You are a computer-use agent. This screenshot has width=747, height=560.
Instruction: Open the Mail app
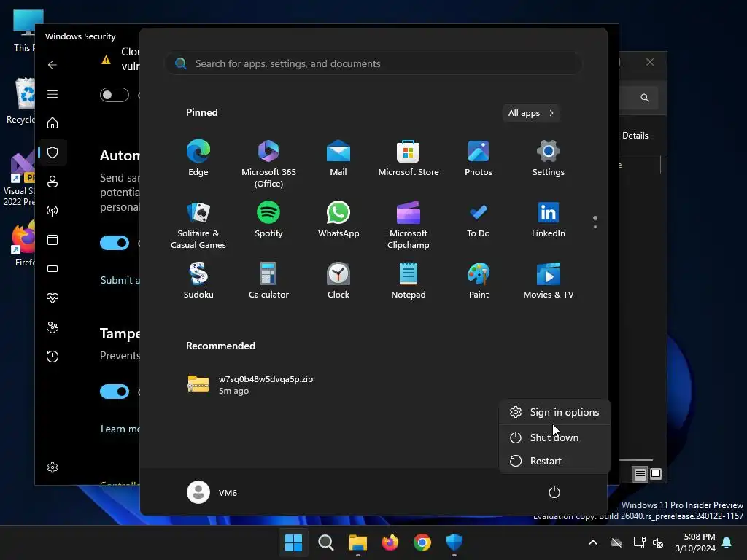click(x=338, y=158)
